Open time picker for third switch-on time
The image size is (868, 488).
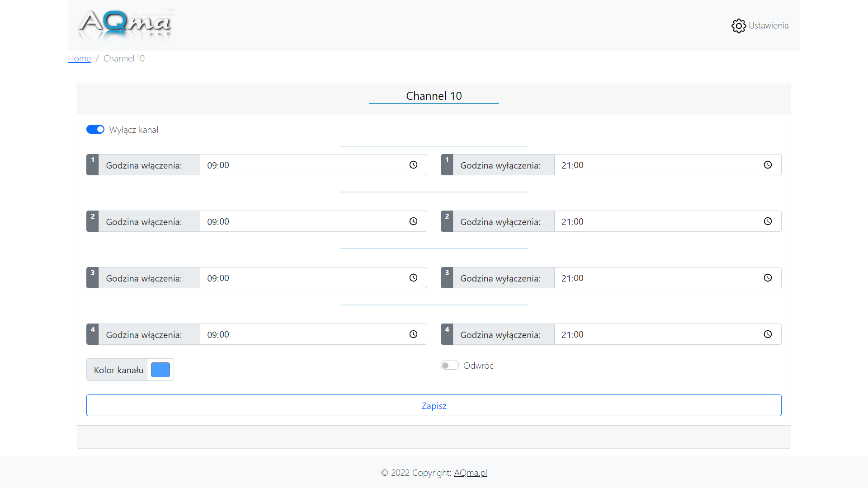tap(413, 278)
